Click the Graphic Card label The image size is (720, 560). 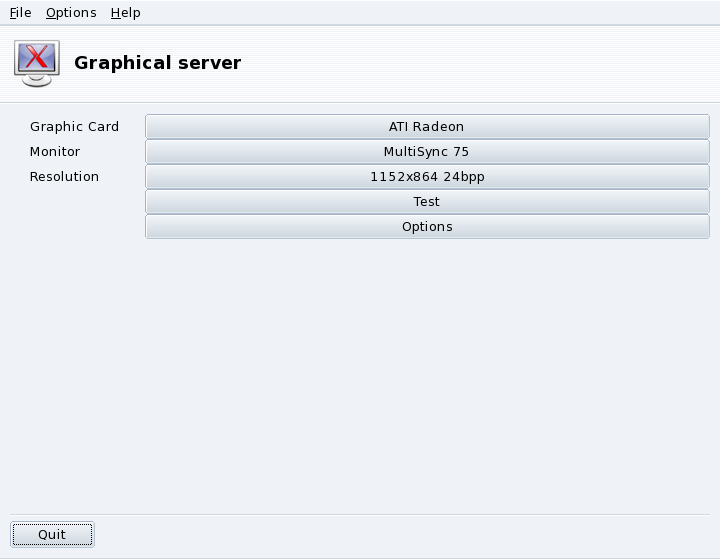click(74, 127)
